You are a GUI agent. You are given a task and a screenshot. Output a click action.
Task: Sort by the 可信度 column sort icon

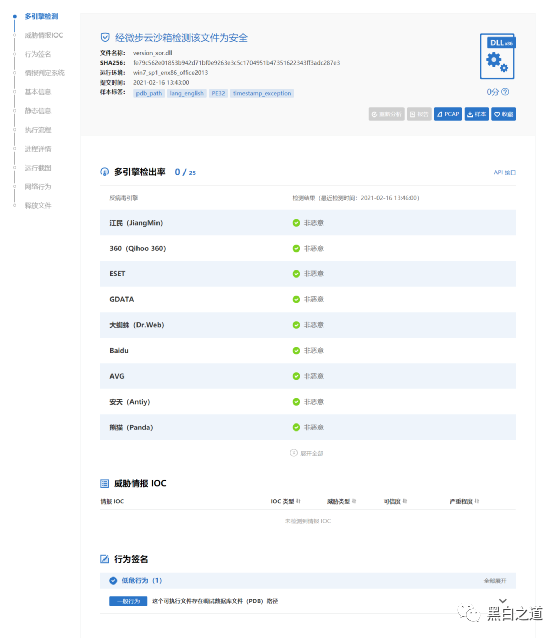click(x=405, y=501)
